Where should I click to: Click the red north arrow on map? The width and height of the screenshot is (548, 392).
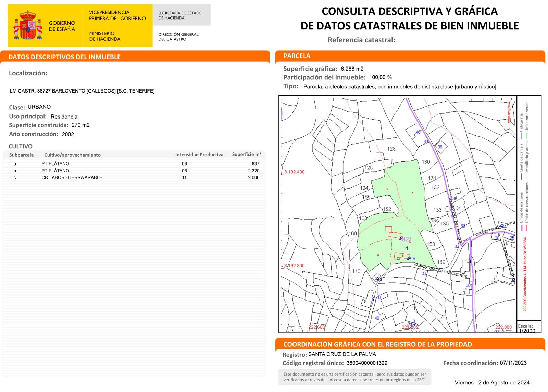(x=509, y=112)
